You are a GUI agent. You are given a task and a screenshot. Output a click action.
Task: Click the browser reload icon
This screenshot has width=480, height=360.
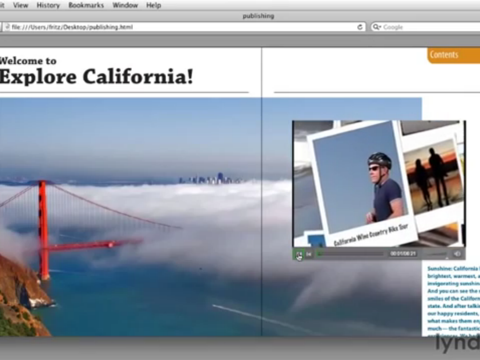coord(360,27)
